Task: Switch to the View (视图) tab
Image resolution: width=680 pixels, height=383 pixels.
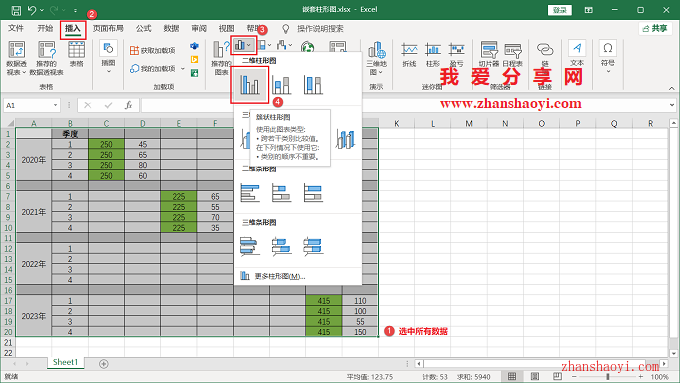Action: pyautogui.click(x=226, y=29)
